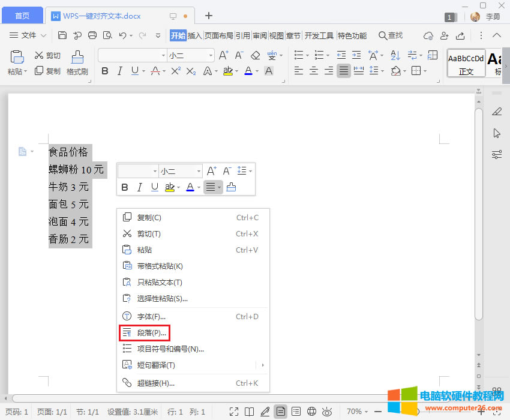Open the zoom percentage dropdown at 70%
510x420 pixels.
[x=358, y=412]
